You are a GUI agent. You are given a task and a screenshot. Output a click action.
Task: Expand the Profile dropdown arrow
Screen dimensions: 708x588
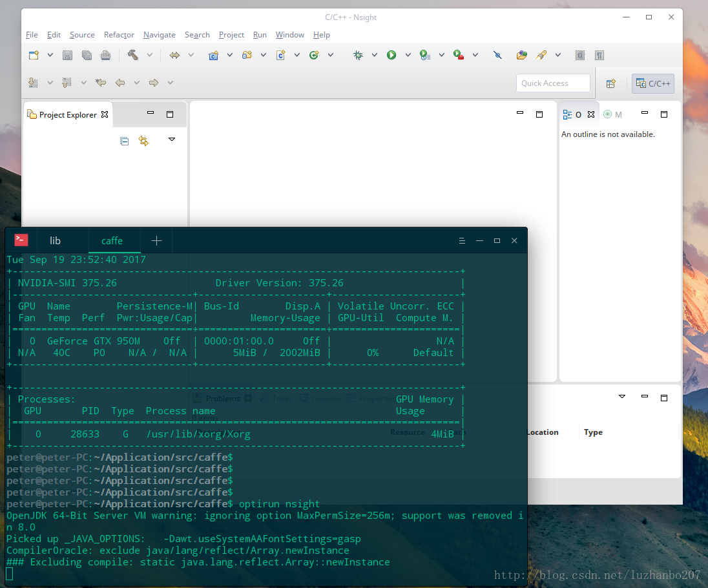442,55
